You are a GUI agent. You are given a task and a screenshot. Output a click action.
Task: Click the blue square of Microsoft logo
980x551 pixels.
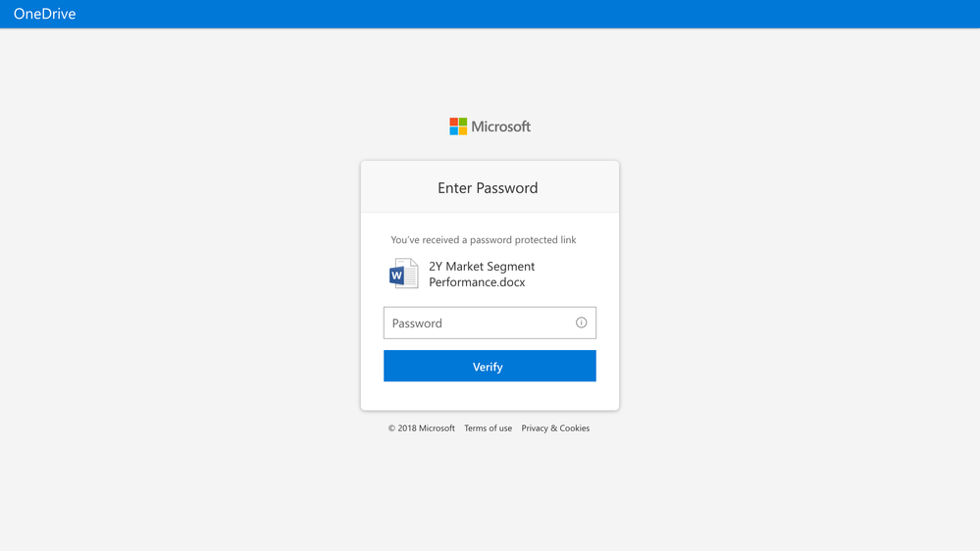454,130
